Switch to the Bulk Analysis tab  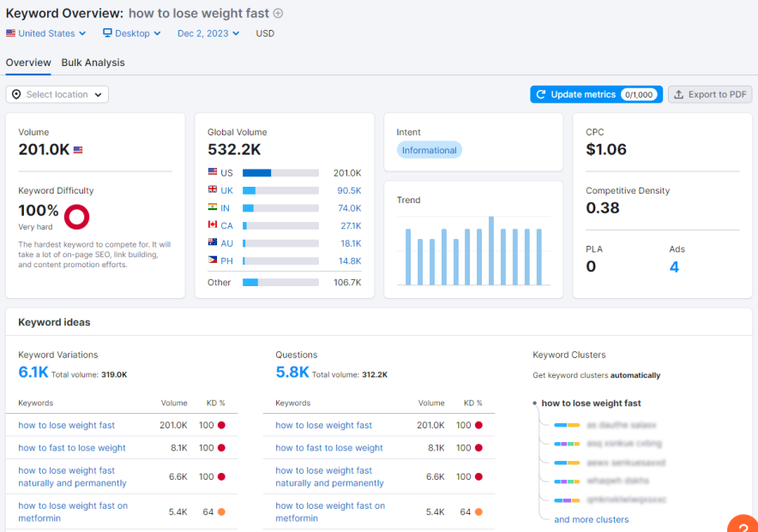click(x=93, y=63)
